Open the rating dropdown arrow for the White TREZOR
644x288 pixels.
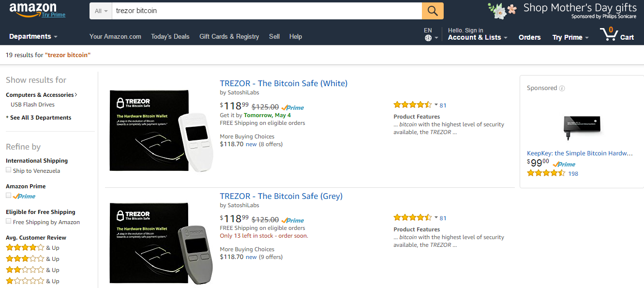tap(436, 105)
